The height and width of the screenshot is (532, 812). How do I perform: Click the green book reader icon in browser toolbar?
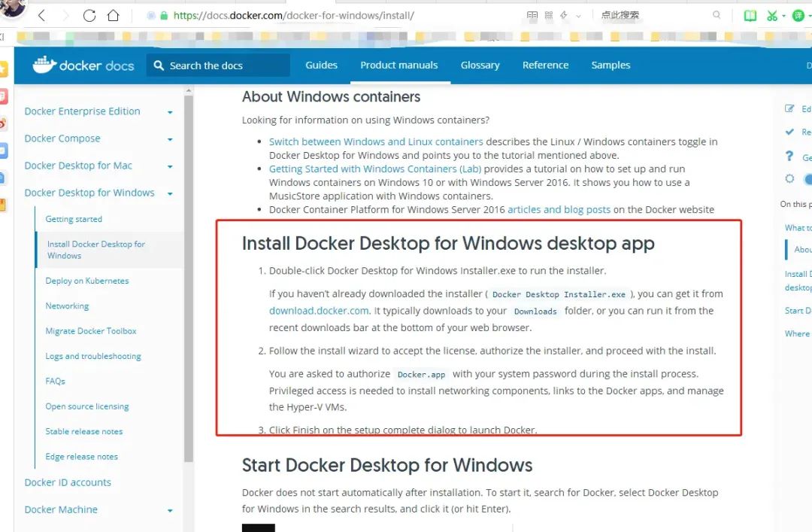(750, 16)
